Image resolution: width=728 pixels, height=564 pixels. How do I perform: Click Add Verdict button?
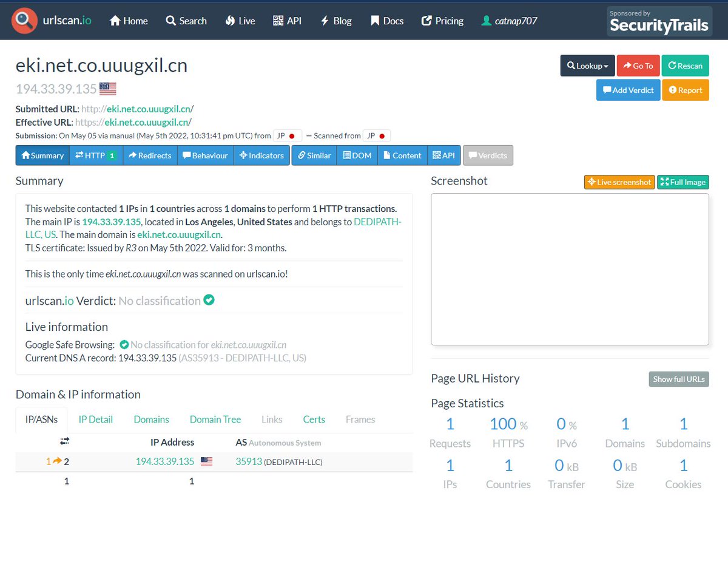[628, 90]
